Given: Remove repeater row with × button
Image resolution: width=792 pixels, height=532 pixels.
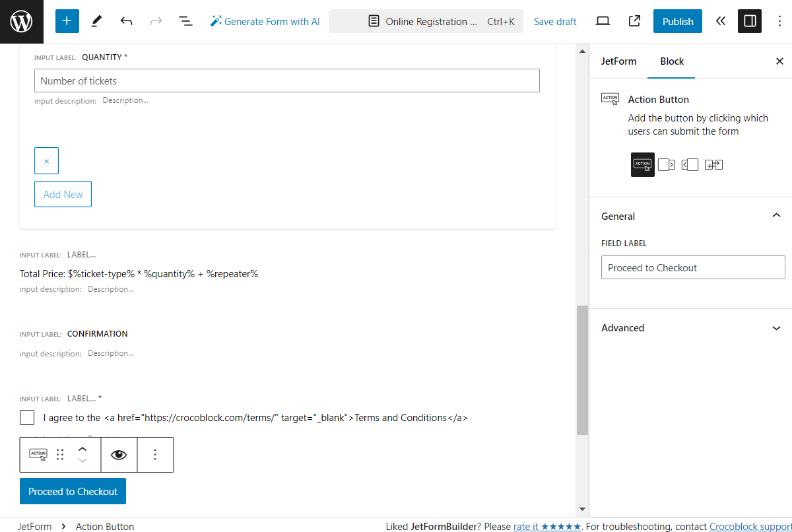Looking at the screenshot, I should (x=46, y=160).
